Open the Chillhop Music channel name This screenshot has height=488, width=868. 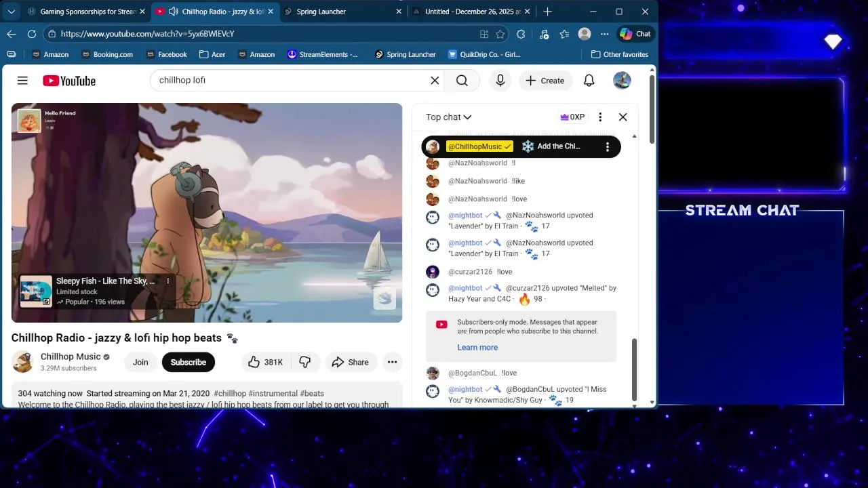click(71, 357)
